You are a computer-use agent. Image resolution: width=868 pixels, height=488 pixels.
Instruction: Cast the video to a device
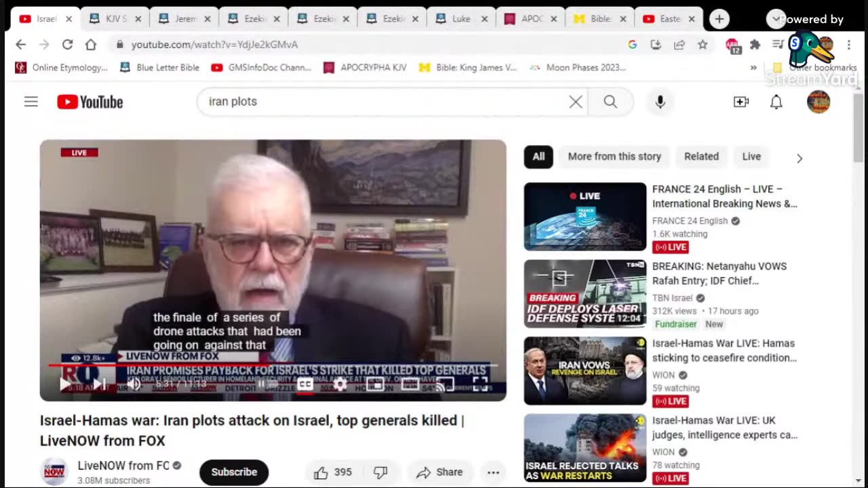coord(445,384)
